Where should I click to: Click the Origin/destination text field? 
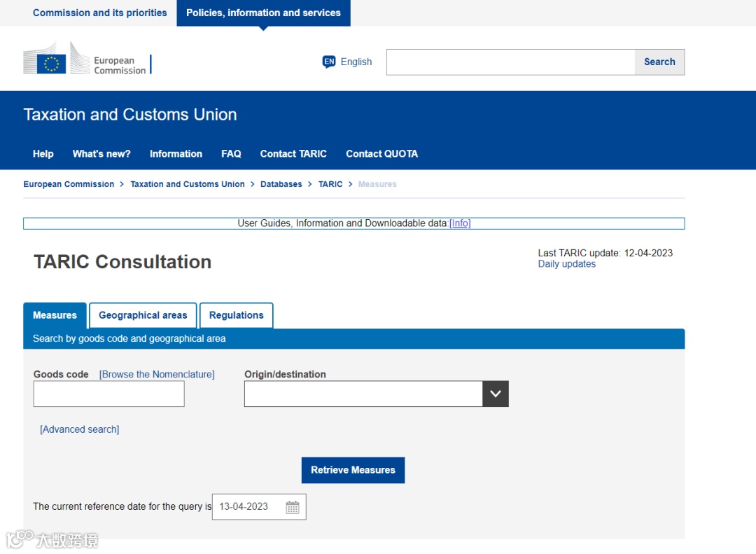[363, 394]
